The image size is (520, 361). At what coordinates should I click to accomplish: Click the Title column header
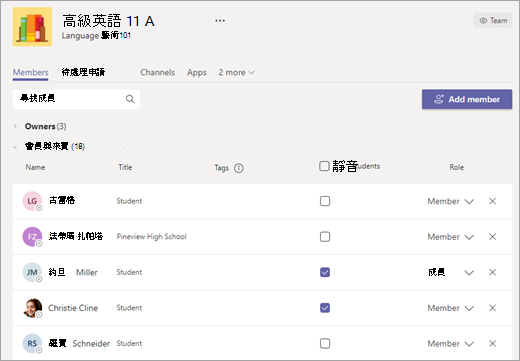tap(125, 167)
